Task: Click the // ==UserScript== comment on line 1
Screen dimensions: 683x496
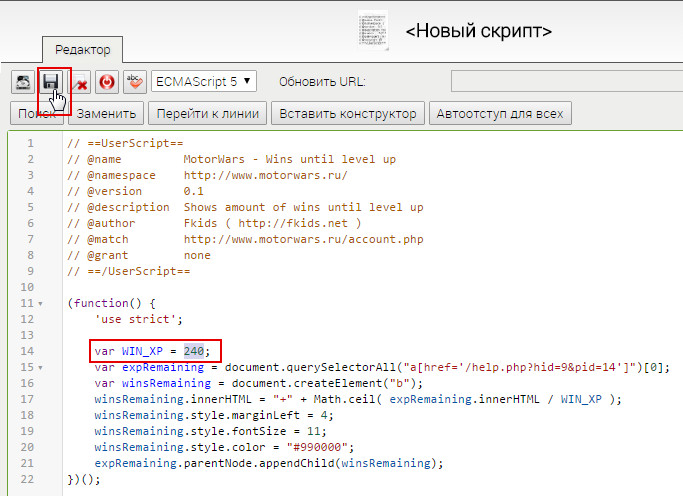Action: [x=125, y=143]
